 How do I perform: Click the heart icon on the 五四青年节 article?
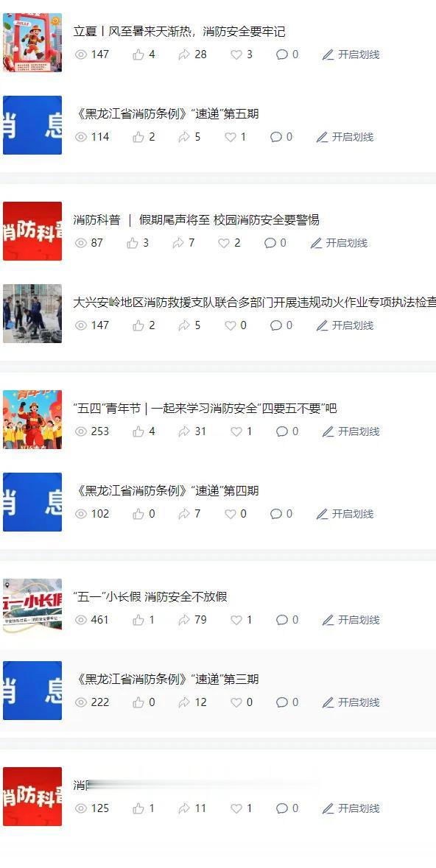tap(236, 431)
